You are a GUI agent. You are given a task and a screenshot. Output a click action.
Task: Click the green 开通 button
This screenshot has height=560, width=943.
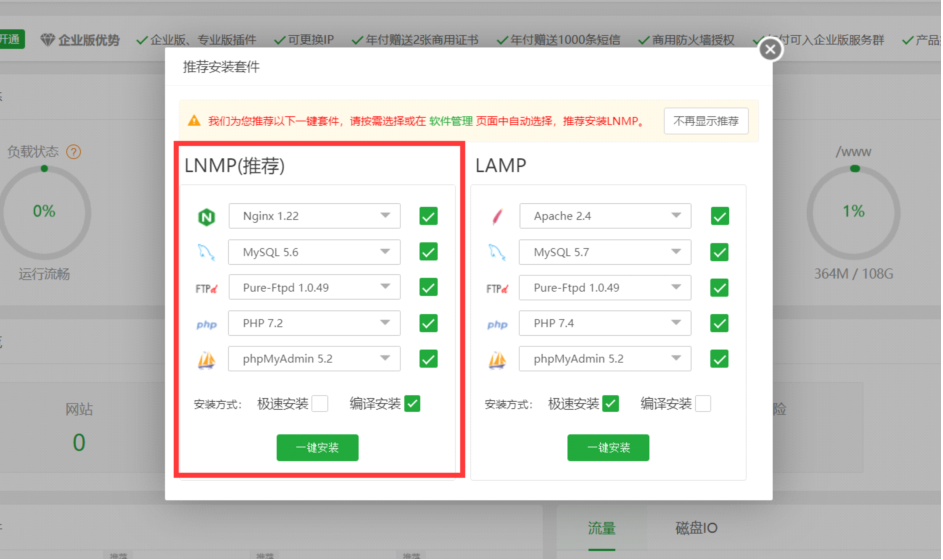point(11,39)
